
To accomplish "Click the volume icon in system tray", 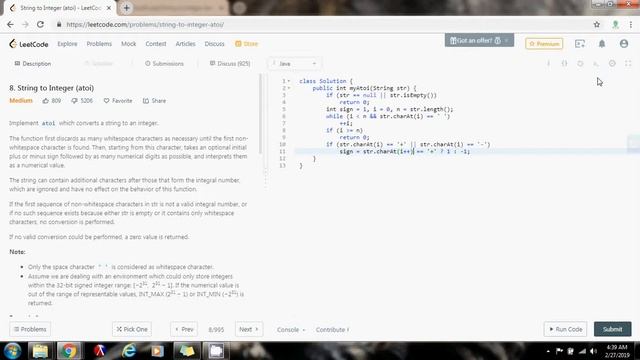I will coord(593,351).
